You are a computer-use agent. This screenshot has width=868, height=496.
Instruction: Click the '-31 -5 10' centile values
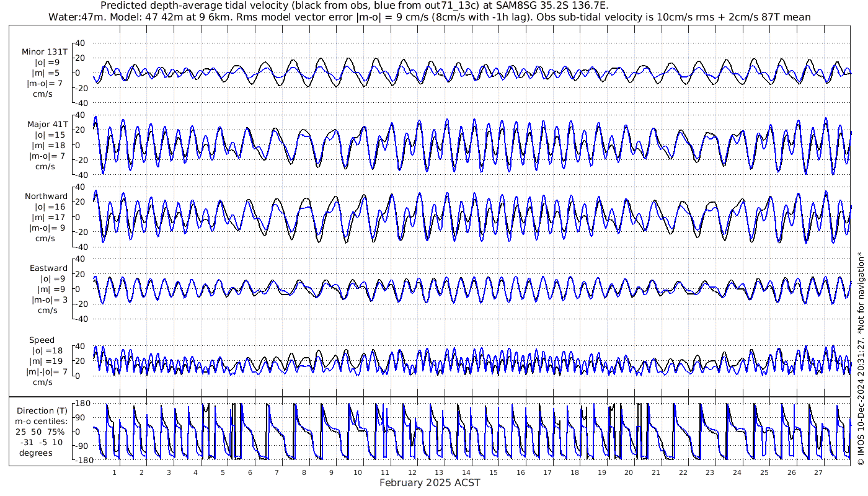[x=42, y=442]
